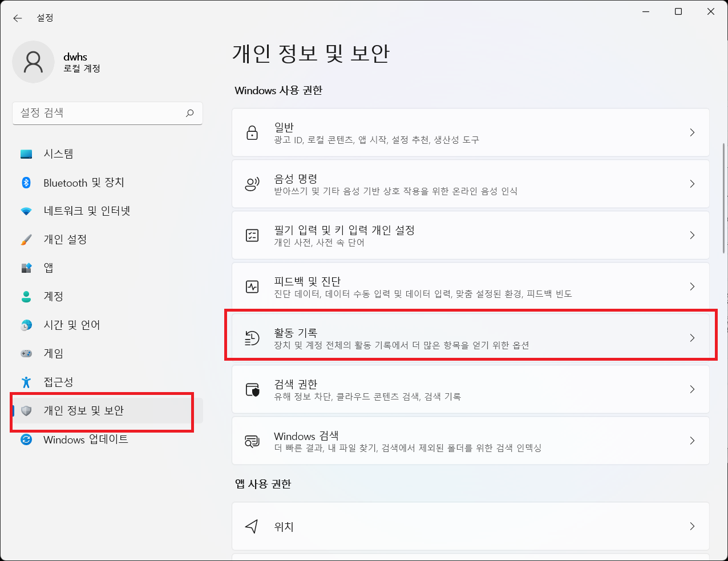728x561 pixels.
Task: Go to Bluetooth 및 장치 settings
Action: click(107, 183)
